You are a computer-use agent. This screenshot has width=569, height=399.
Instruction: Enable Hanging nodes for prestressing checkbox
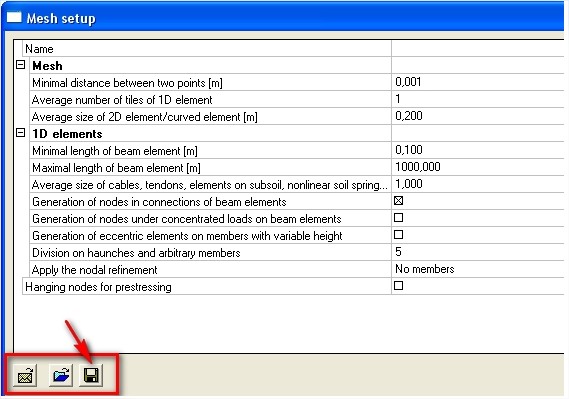tap(398, 286)
